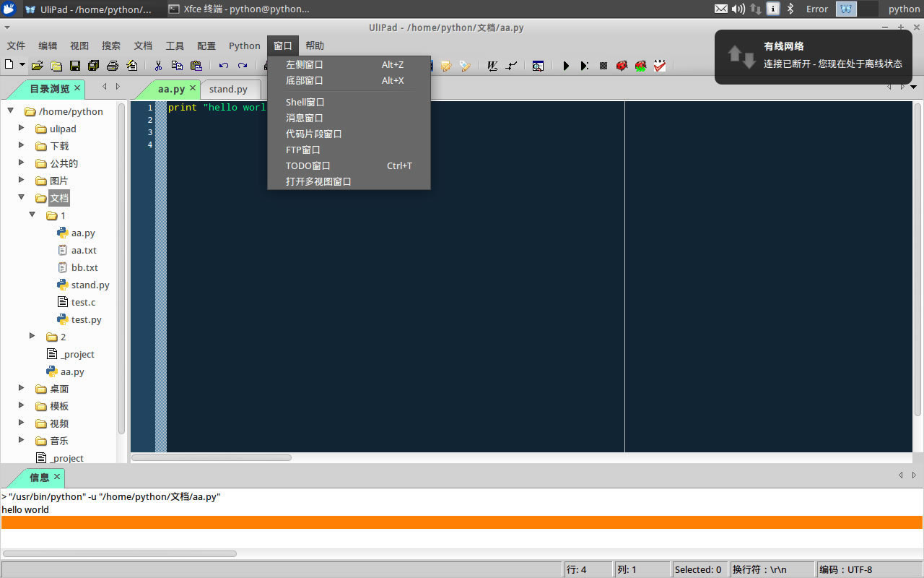
Task: Open the Python menu in menu bar
Action: tap(244, 46)
